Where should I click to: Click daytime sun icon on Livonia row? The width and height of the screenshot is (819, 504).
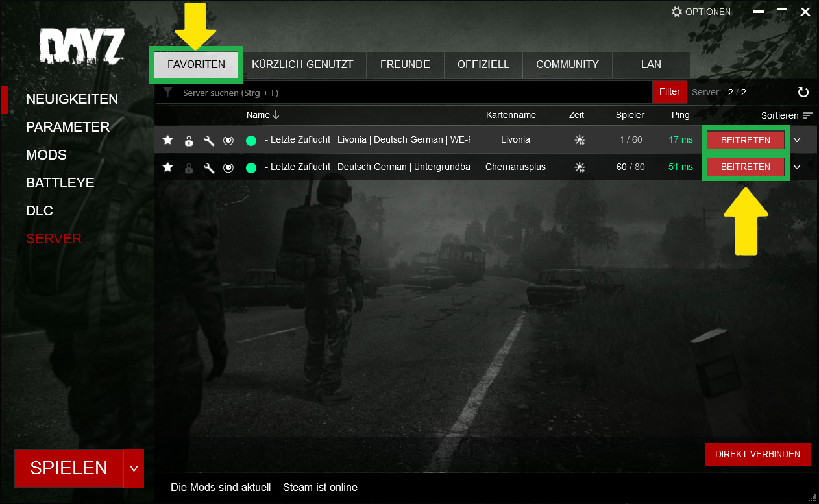(580, 140)
